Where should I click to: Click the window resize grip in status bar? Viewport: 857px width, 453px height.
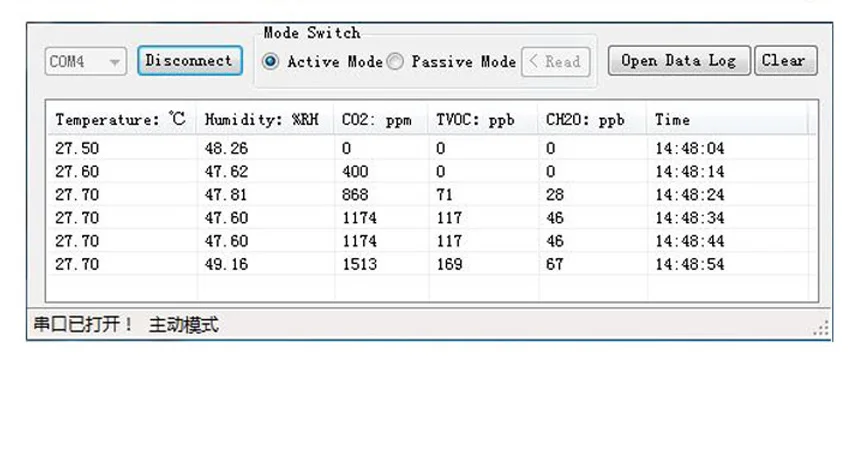coord(821,327)
